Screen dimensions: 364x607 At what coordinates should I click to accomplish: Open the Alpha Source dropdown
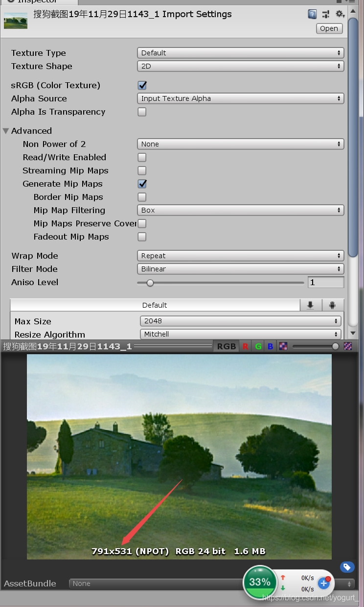tap(240, 98)
